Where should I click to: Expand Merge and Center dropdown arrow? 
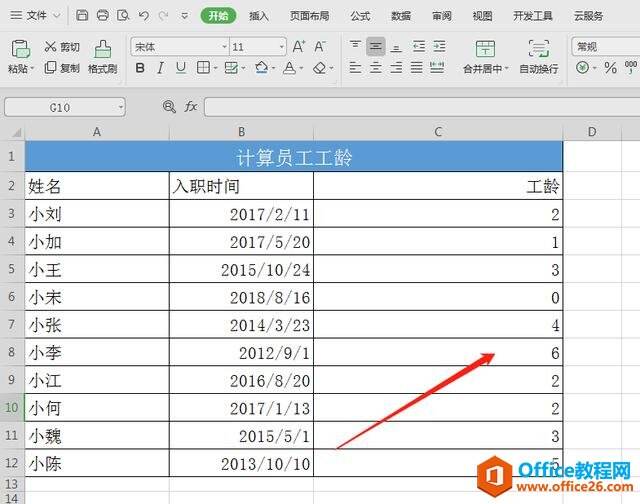[507, 69]
